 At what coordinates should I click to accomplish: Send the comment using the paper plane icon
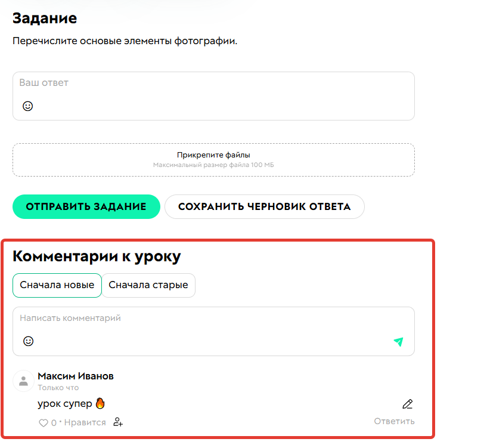399,342
